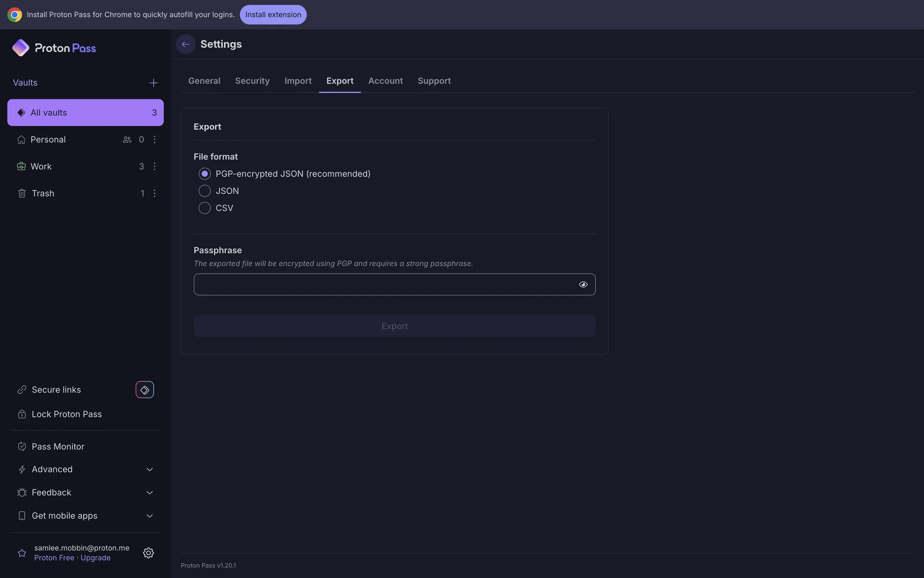The height and width of the screenshot is (578, 924).
Task: Add a new vault with plus icon
Action: [x=154, y=83]
